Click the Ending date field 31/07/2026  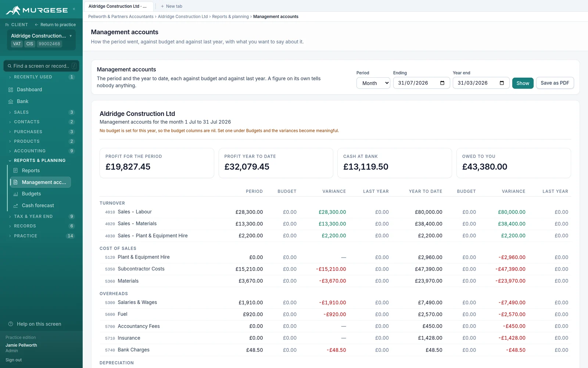pyautogui.click(x=422, y=83)
